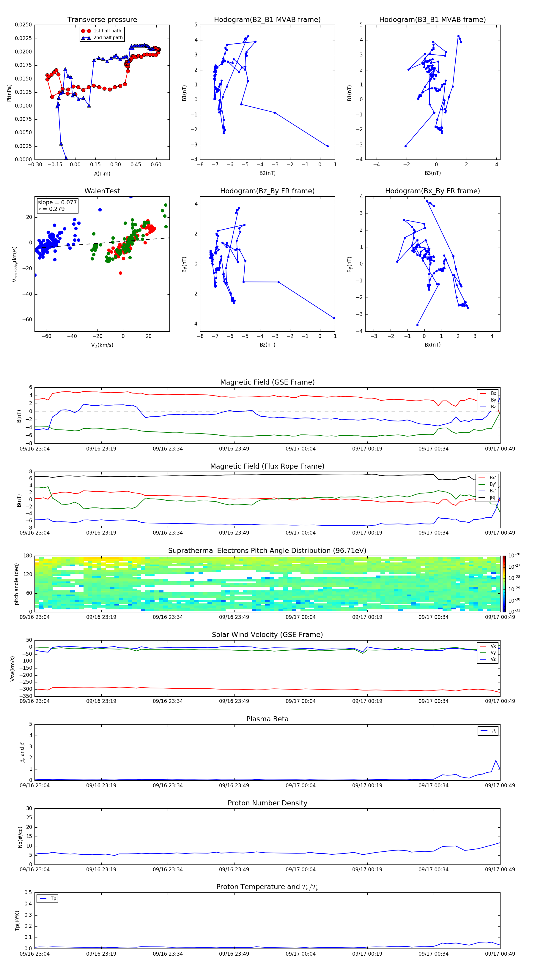Click the Suprathermal Electrons Pitch Angle Distribution title
Viewport: 535px width, 980px height.
pyautogui.click(x=267, y=551)
